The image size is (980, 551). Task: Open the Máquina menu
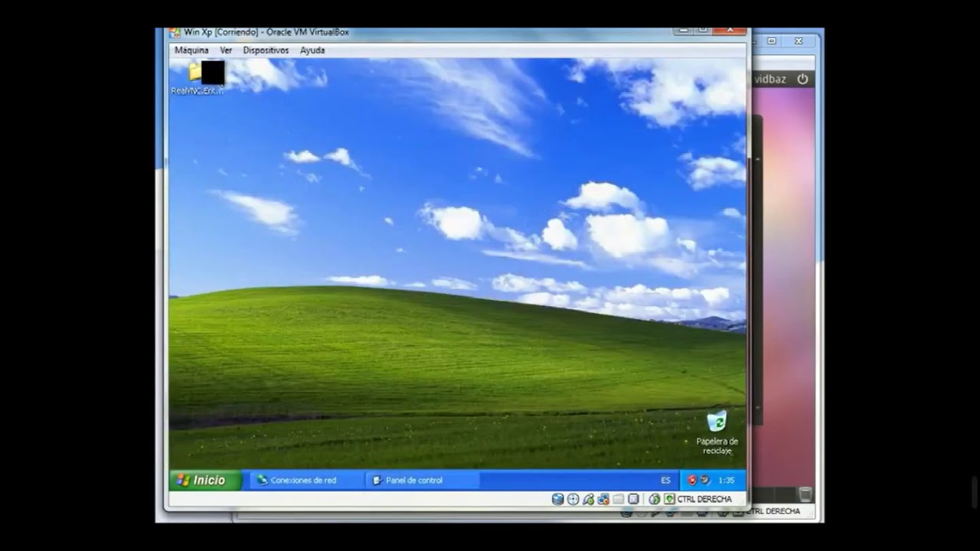coord(191,50)
